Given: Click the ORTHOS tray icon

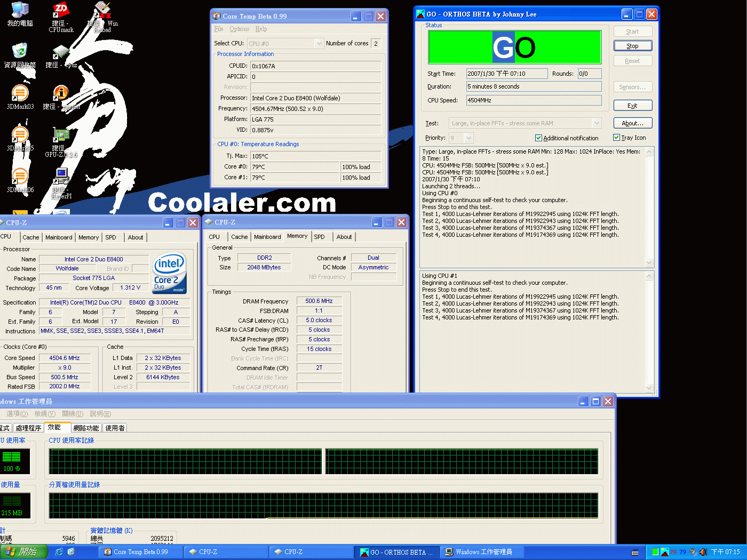Looking at the screenshot, I should [x=665, y=552].
